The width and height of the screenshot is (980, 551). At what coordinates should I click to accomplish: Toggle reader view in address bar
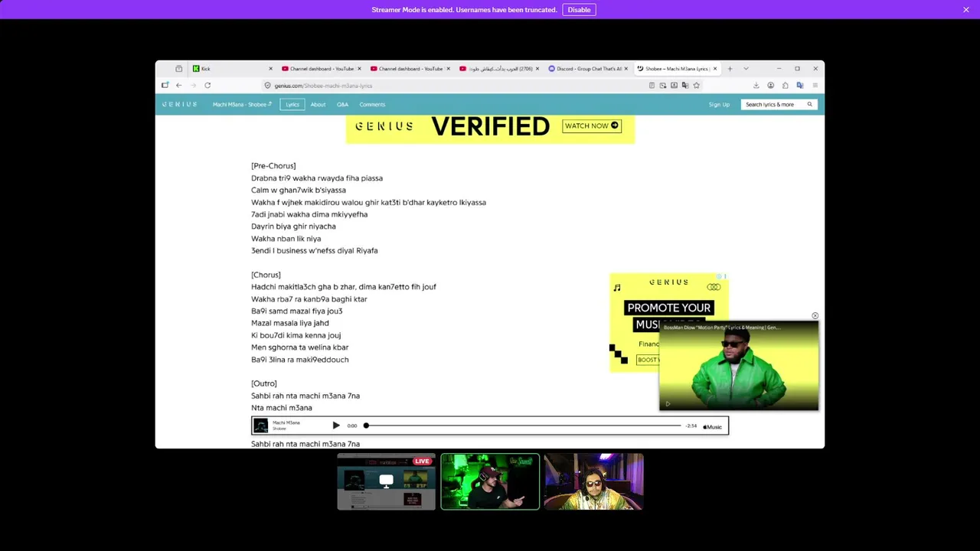pyautogui.click(x=652, y=86)
